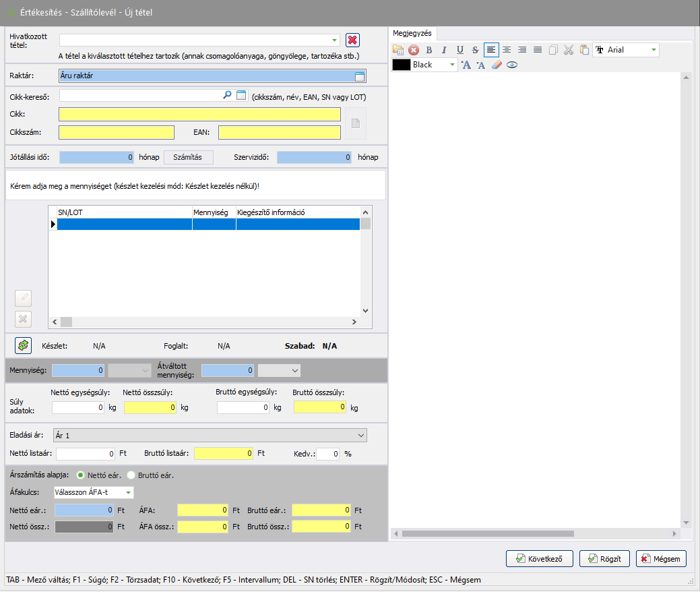Select the Bruttó eár. radio button
Viewport: 700px width, 592px height.
coord(131,475)
